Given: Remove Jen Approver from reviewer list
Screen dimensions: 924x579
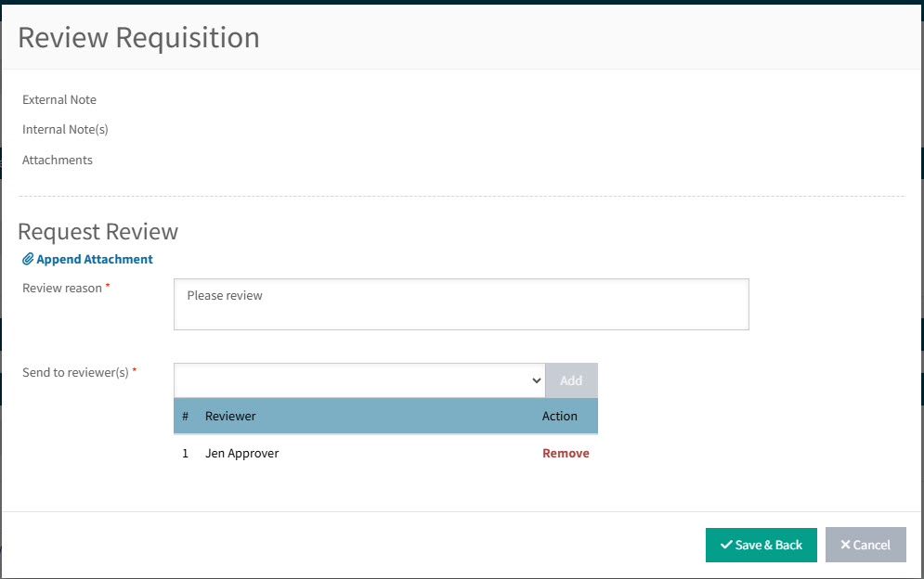Looking at the screenshot, I should pyautogui.click(x=566, y=453).
